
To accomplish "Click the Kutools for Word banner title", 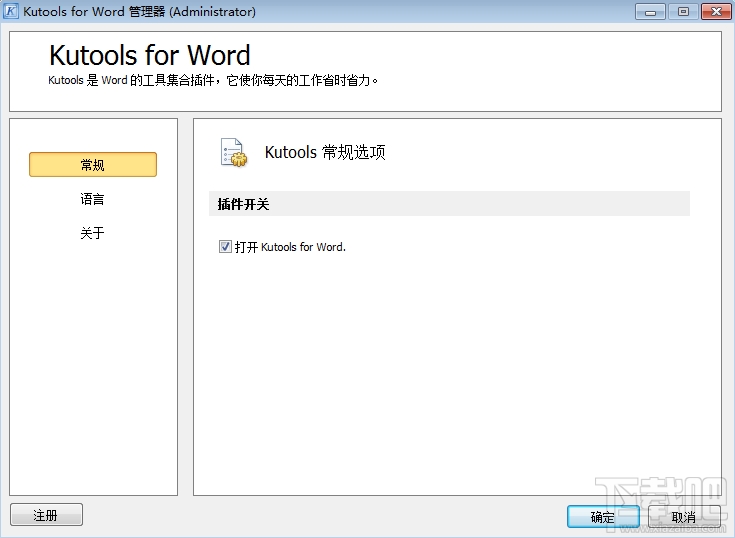I will pos(150,55).
